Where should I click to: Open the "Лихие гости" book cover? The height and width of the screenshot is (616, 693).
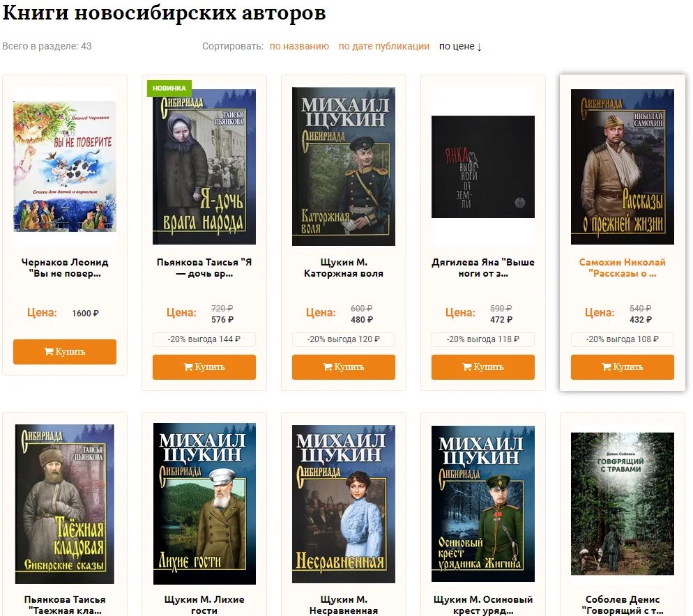point(204,504)
